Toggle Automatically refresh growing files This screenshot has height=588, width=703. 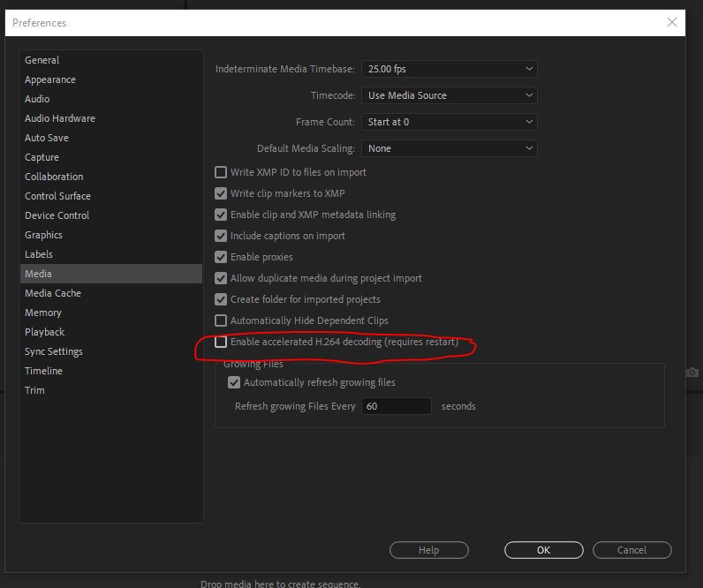[233, 382]
